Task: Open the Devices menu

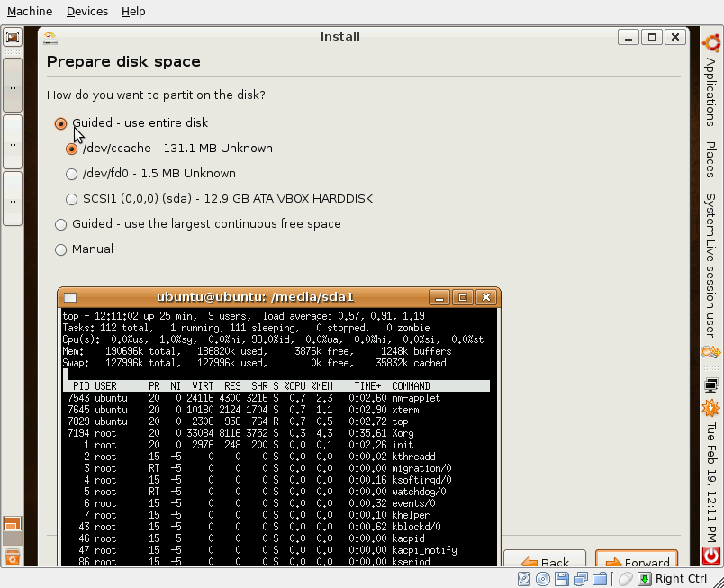Action: 87,11
